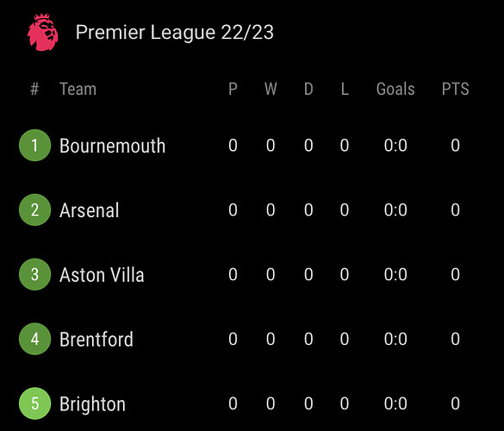Viewport: 504px width, 431px height.
Task: Open the Premier League 22/23 title
Action: (175, 33)
